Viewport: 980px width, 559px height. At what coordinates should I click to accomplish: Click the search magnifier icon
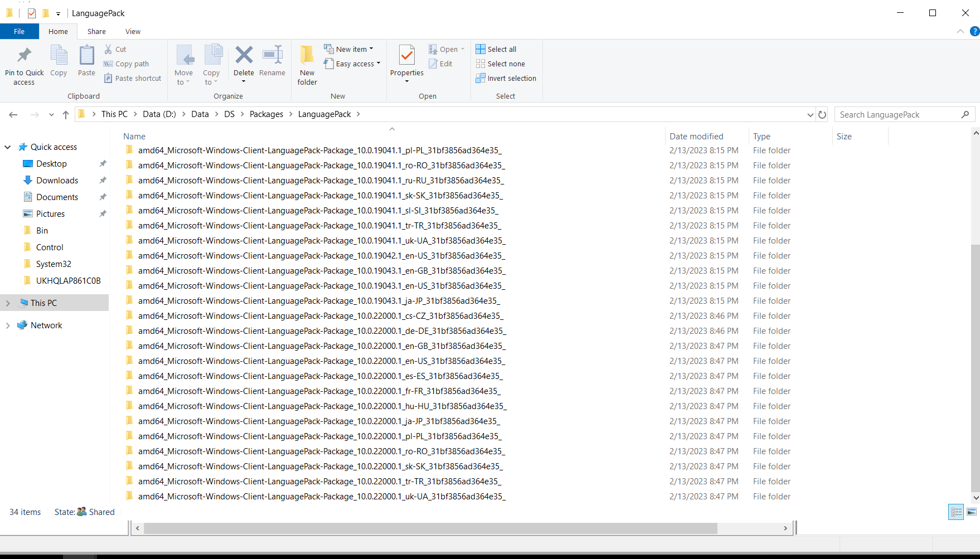(x=966, y=114)
